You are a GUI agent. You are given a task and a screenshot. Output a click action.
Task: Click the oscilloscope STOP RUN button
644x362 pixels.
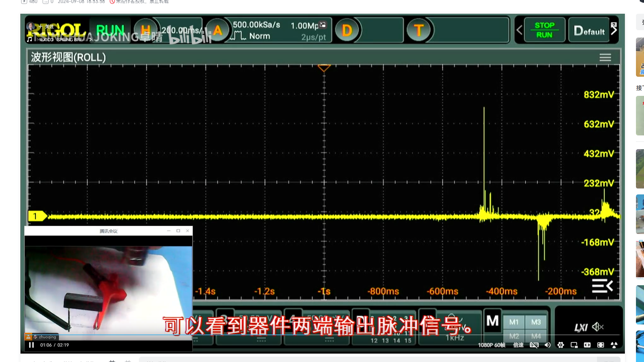544,30
